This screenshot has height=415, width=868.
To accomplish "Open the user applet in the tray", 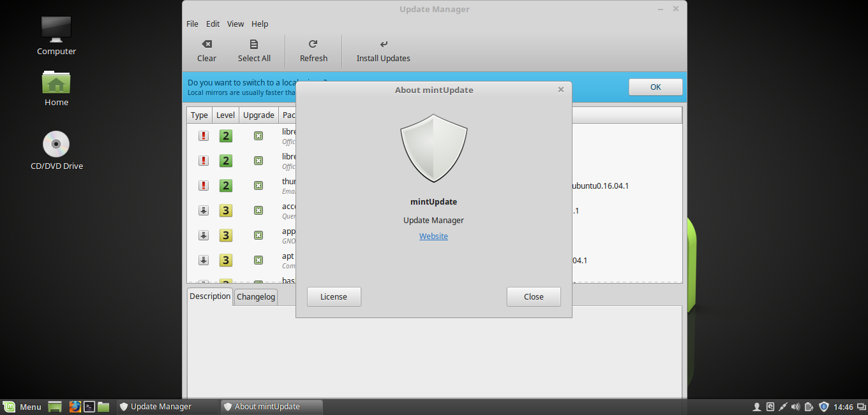I will (x=757, y=407).
